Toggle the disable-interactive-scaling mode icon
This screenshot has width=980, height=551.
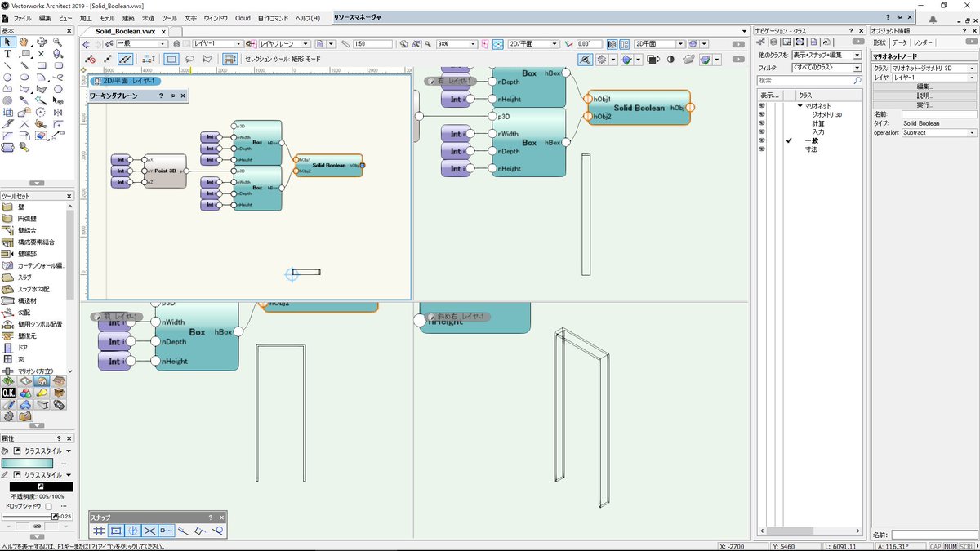click(x=90, y=59)
